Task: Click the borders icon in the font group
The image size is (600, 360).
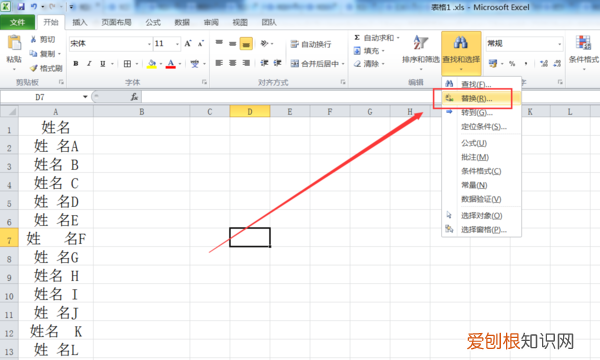Action: coord(127,64)
